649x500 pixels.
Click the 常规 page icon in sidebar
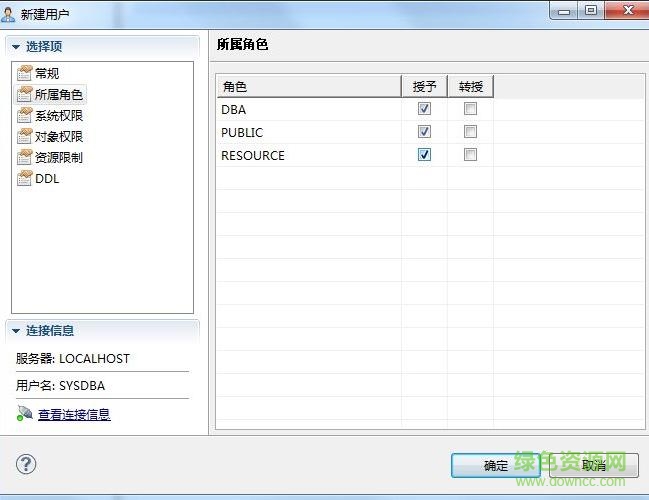[25, 73]
